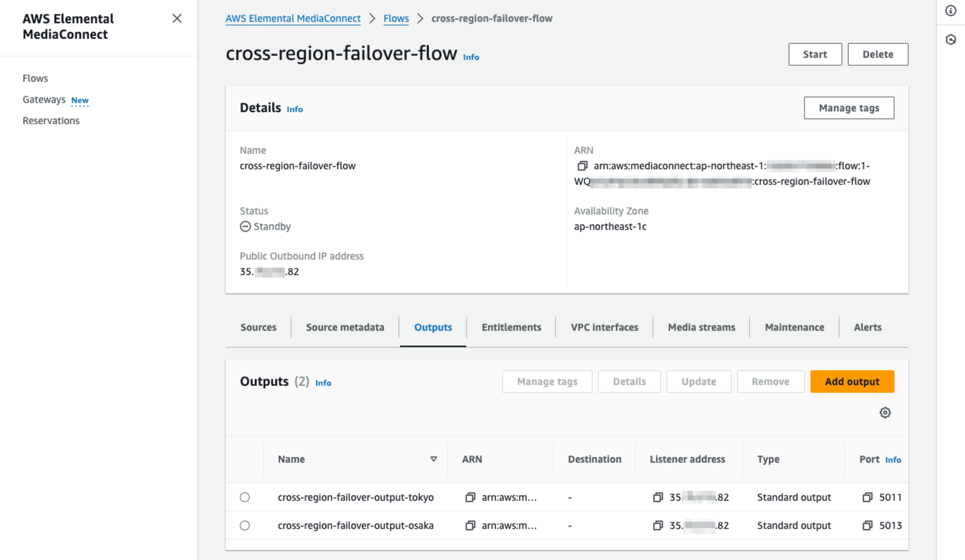Click Add output button
Image resolution: width=965 pixels, height=560 pixels.
[852, 382]
